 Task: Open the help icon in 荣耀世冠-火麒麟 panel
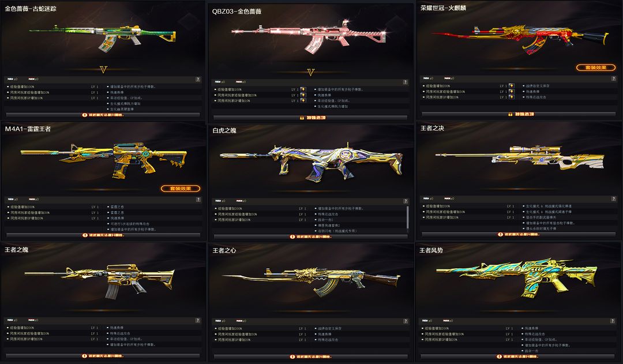(613, 78)
